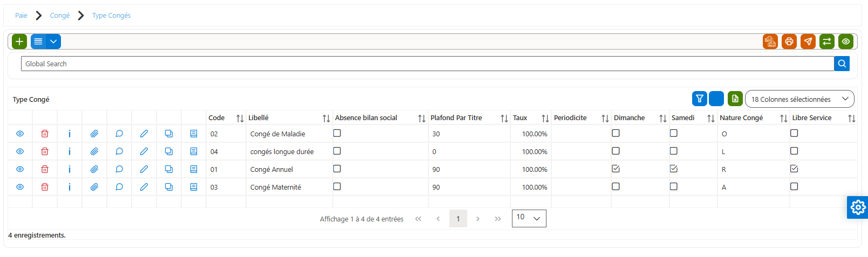Viewport: 868px width, 257px height.
Task: Expand the blue list menu chevron
Action: pyautogui.click(x=53, y=41)
